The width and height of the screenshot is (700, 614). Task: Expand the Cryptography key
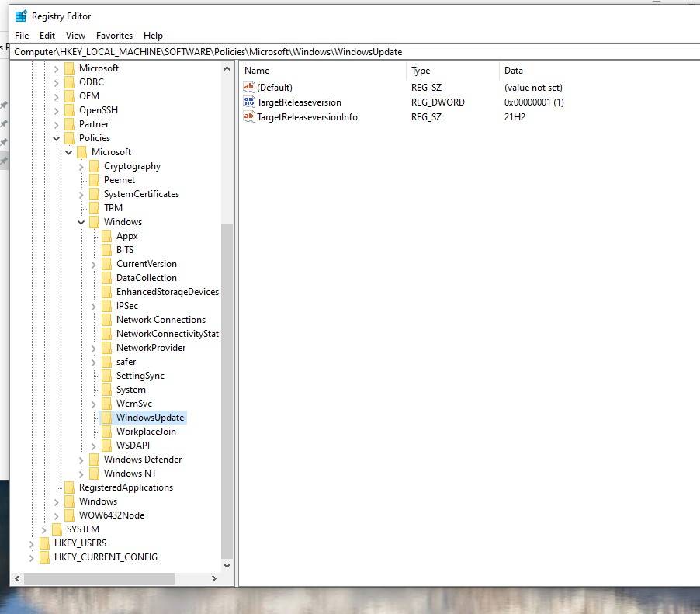(81, 167)
